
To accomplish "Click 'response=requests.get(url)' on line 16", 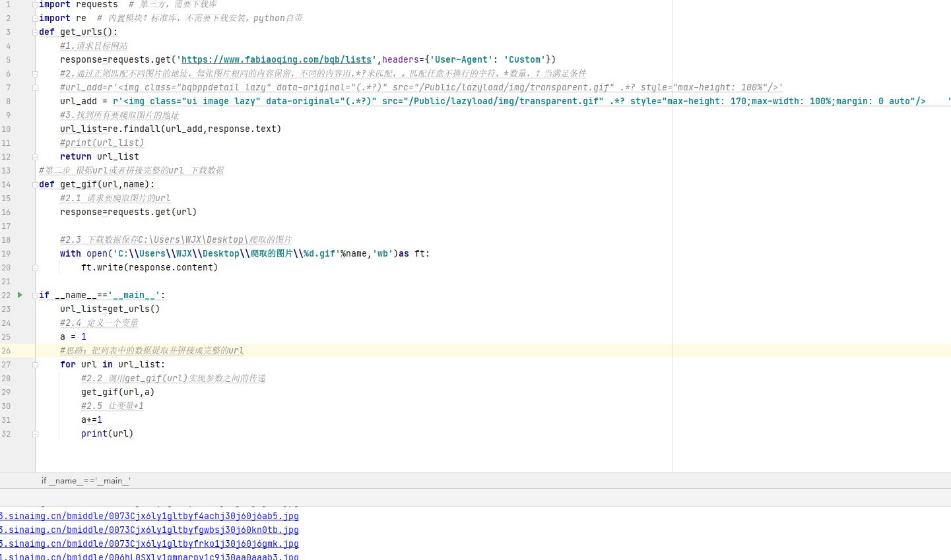I will pyautogui.click(x=129, y=212).
